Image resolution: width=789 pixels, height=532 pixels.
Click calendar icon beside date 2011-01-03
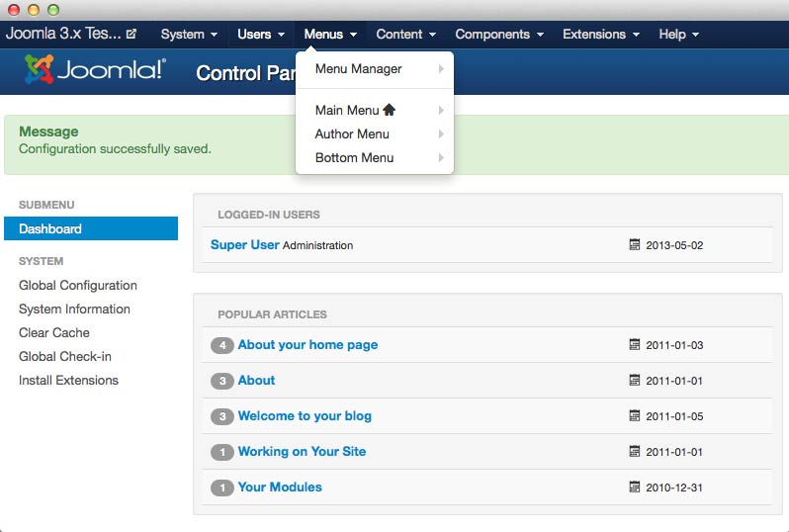635,345
